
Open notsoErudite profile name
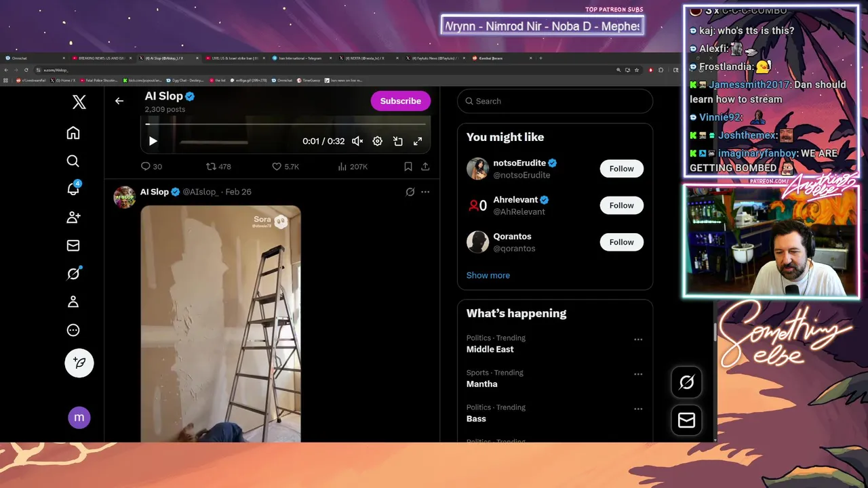[519, 163]
